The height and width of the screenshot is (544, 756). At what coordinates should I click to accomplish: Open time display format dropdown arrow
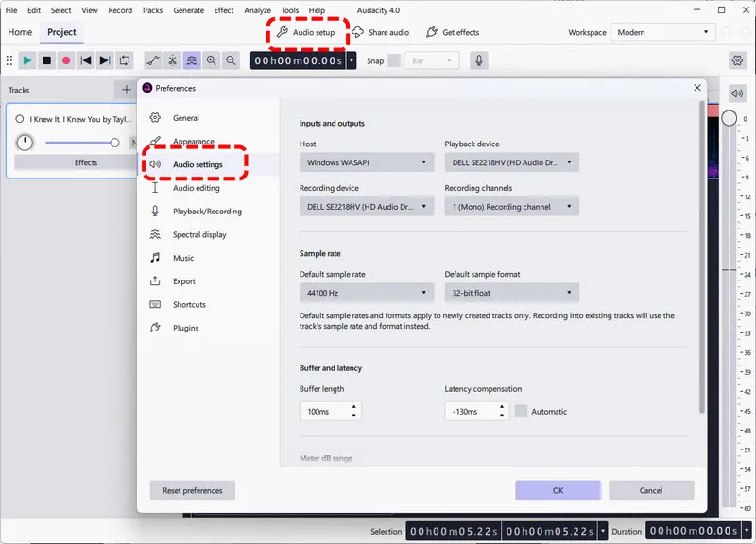tap(352, 60)
